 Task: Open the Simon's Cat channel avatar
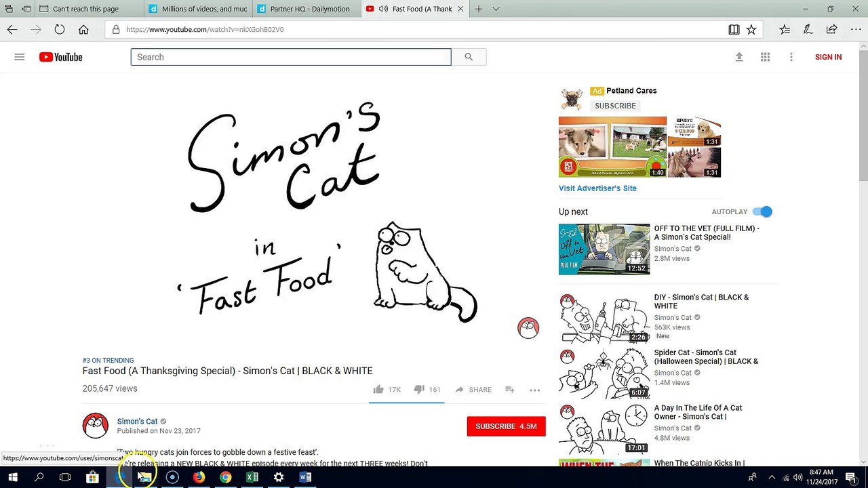(x=95, y=426)
